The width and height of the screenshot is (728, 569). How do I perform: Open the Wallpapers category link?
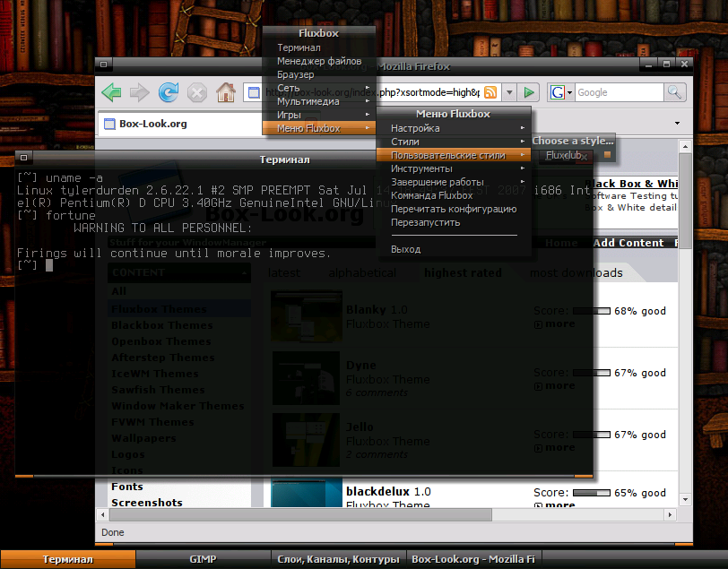pos(143,438)
